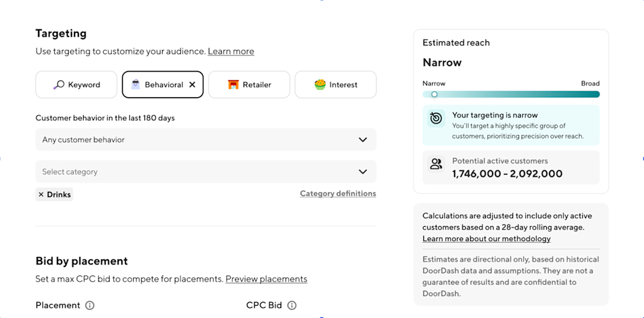
Task: Enable Interest targeting
Action: [335, 84]
